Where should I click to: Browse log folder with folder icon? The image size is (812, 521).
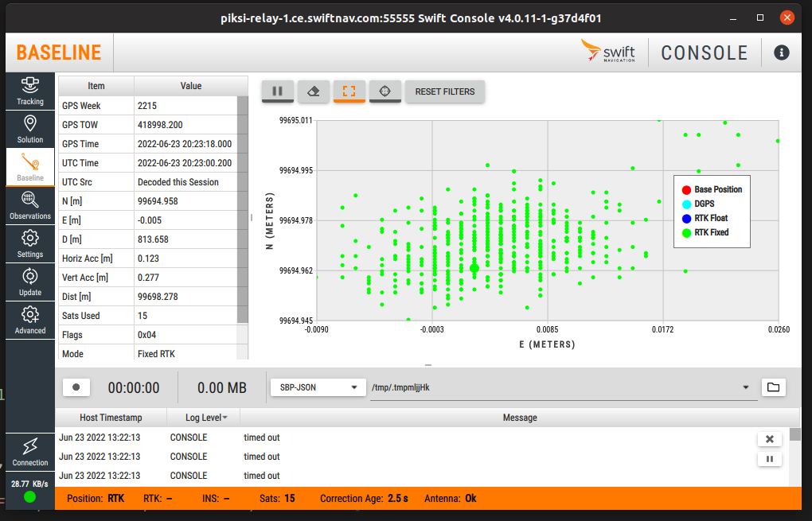[773, 387]
